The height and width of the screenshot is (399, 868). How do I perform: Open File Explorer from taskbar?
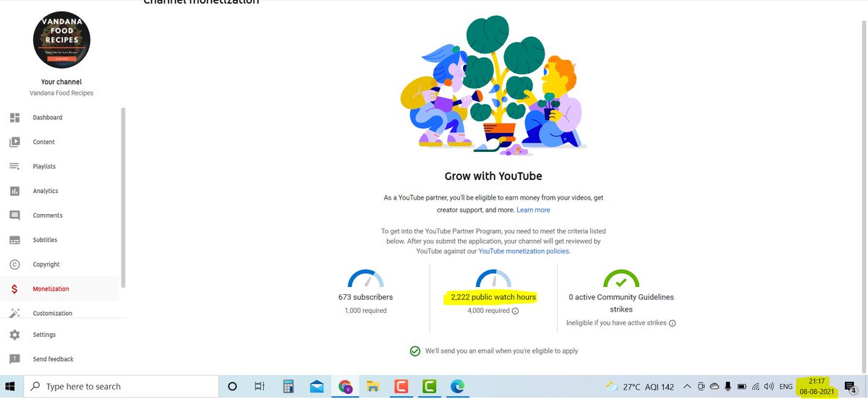point(373,387)
